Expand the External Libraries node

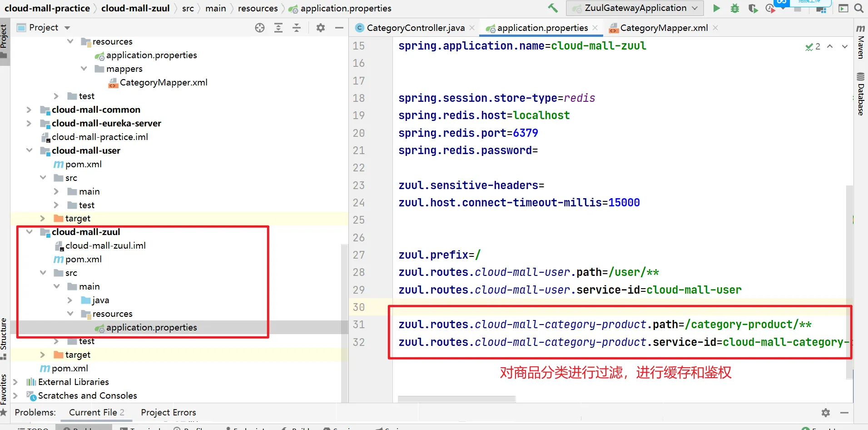[x=15, y=382]
